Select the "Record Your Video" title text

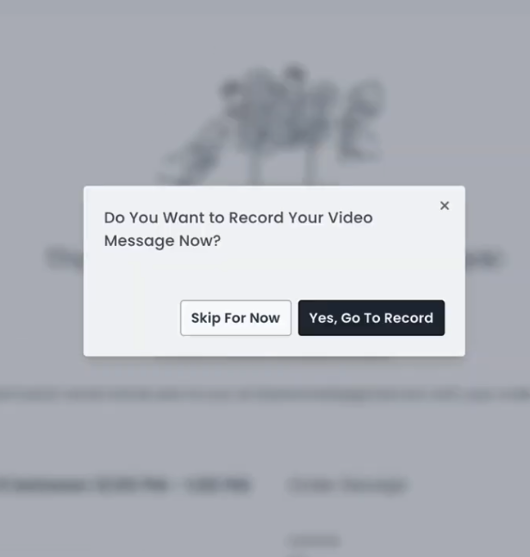point(301,218)
